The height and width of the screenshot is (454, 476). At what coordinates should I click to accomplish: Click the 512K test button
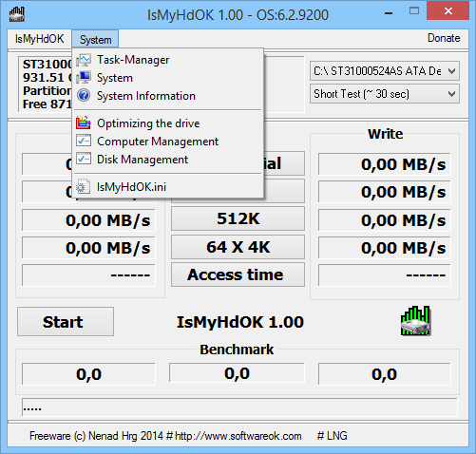(238, 218)
